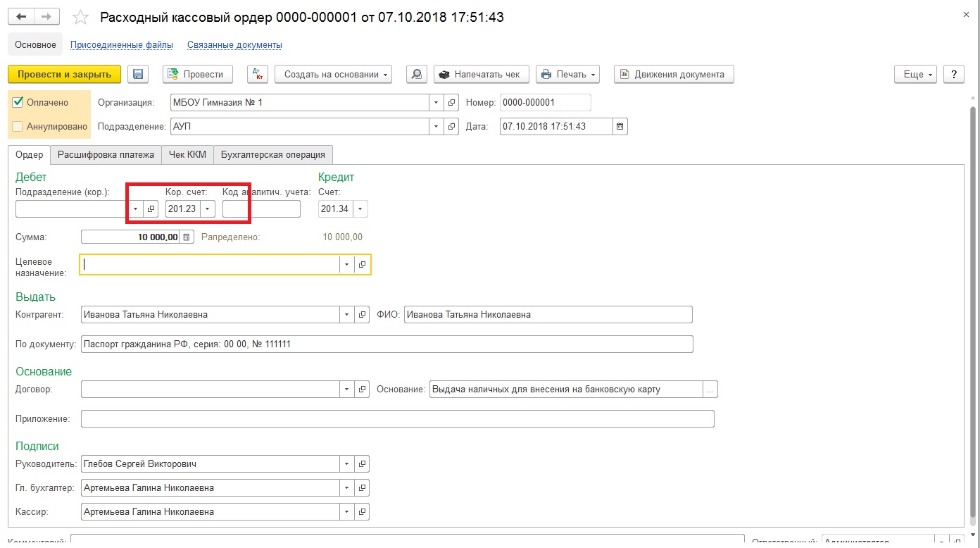980x548 pixels.
Task: Open the calendar picker for Дата
Action: [x=620, y=127]
